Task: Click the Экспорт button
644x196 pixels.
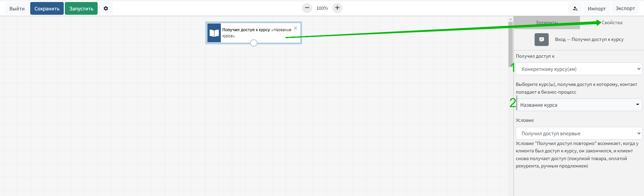Action: [625, 9]
